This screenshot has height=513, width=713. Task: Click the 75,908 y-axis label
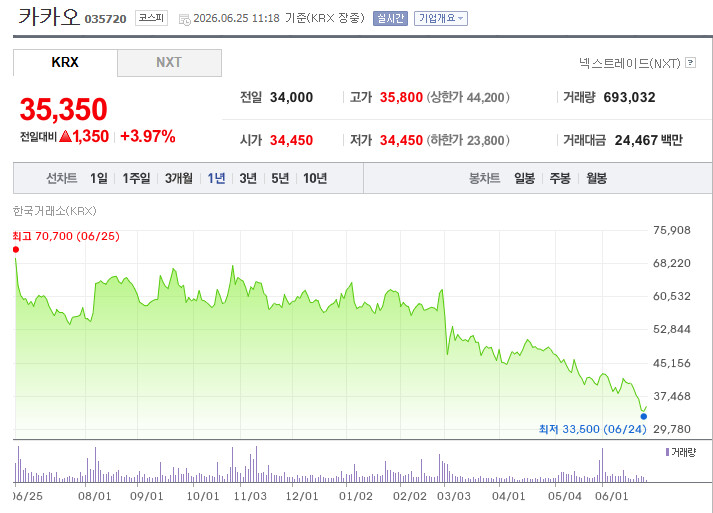pos(672,230)
